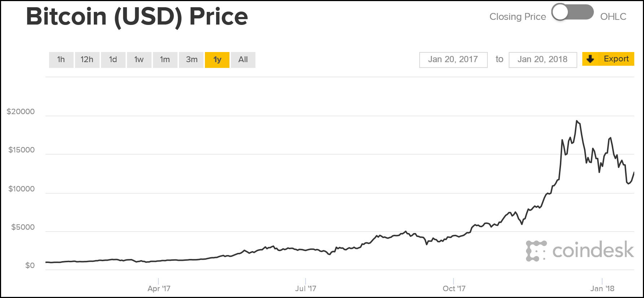Image resolution: width=644 pixels, height=298 pixels.
Task: Click the Jul '17 axis marker
Action: [306, 288]
